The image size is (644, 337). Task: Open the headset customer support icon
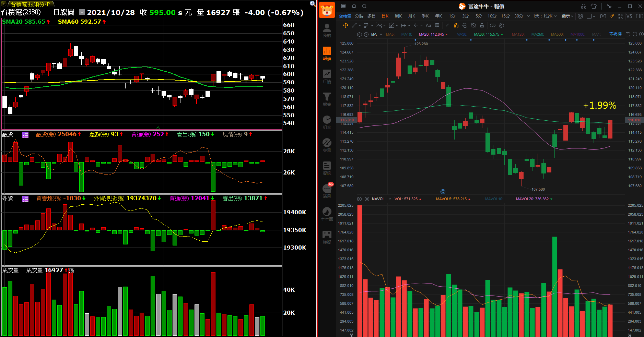(584, 6)
